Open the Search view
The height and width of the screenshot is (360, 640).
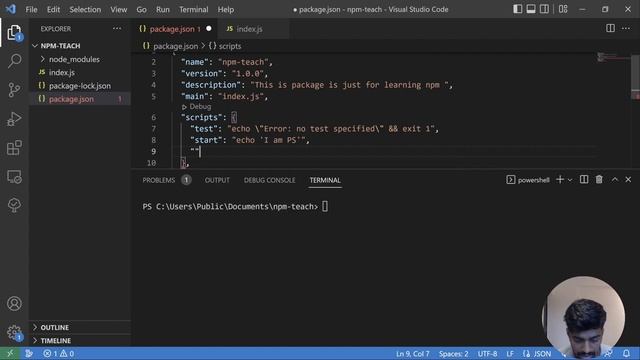[14, 61]
